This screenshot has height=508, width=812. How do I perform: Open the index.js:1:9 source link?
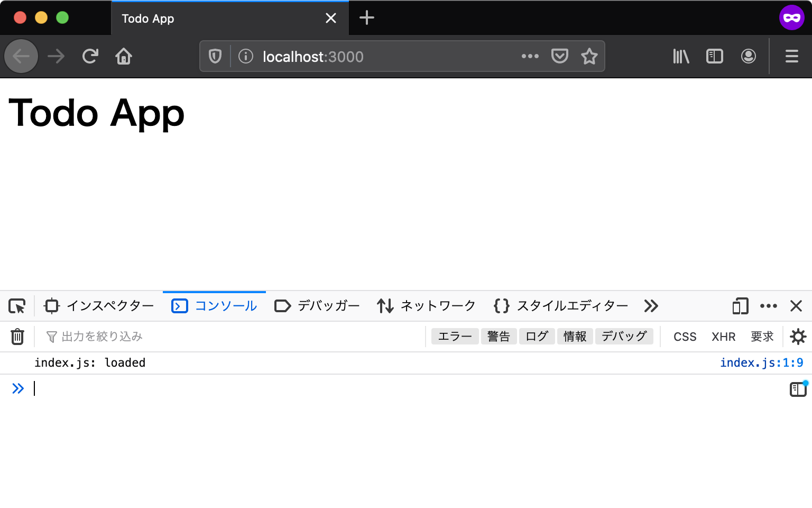[x=762, y=362]
